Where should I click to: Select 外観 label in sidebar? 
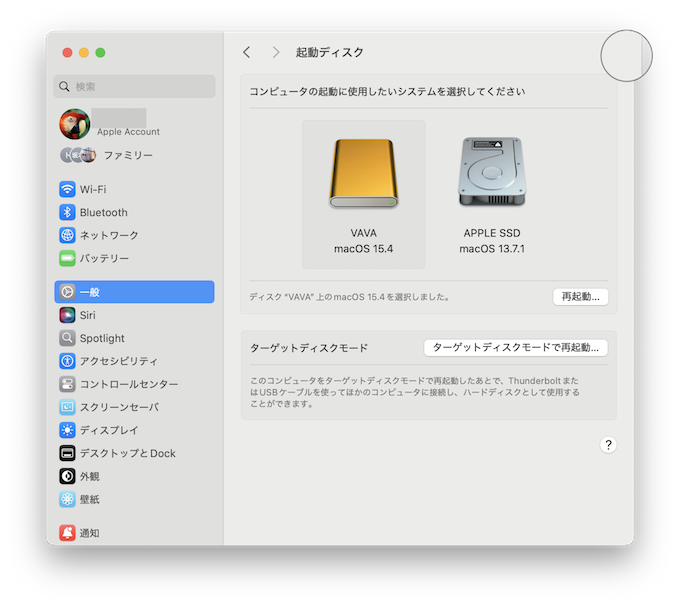coord(89,477)
